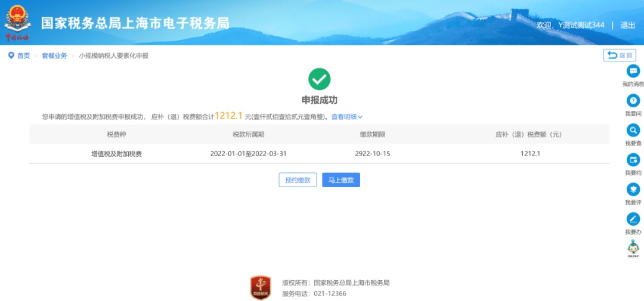Expand 查看明细 details link

(346, 117)
